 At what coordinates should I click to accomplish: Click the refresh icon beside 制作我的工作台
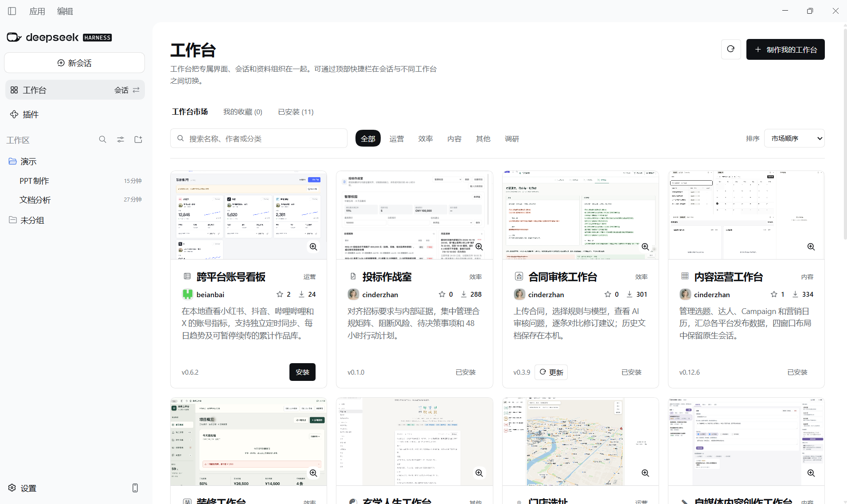(731, 49)
